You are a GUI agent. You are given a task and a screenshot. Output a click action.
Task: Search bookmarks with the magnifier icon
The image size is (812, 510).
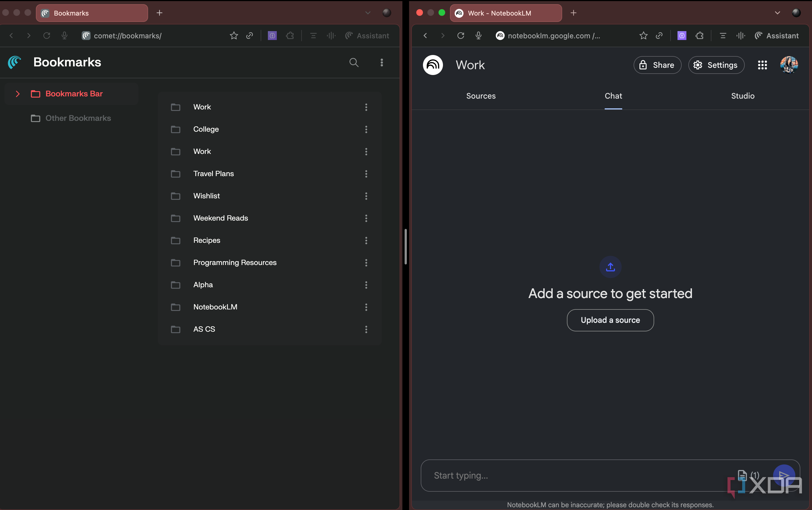[x=354, y=62]
